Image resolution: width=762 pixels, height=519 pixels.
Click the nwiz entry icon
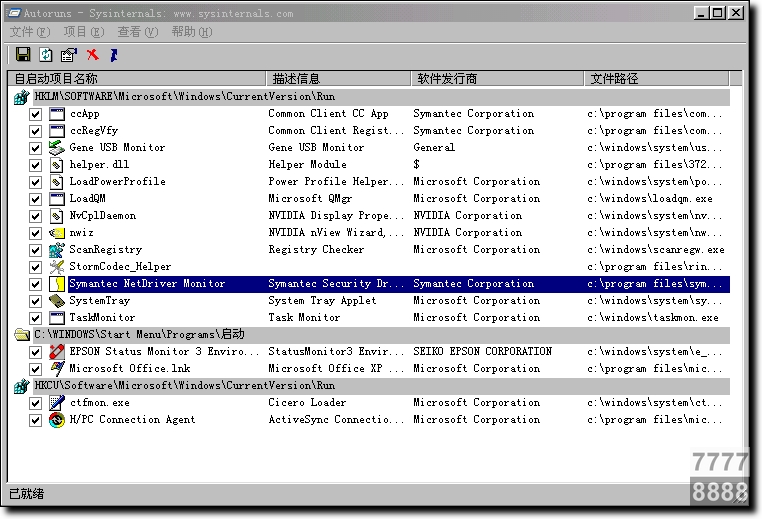point(57,233)
